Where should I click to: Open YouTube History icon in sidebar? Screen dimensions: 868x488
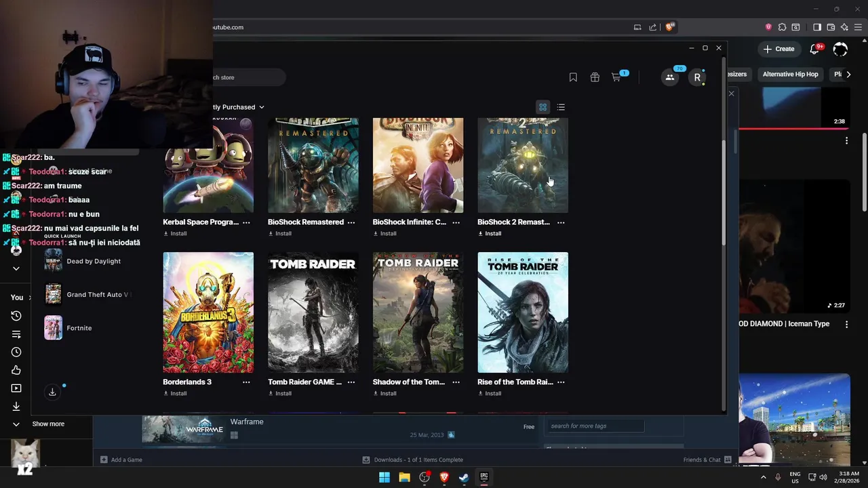(16, 316)
